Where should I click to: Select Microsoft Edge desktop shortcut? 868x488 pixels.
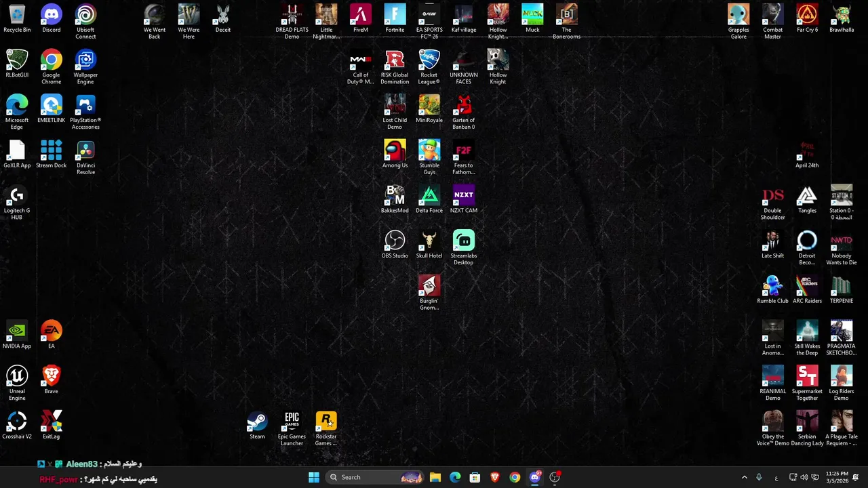click(x=17, y=113)
